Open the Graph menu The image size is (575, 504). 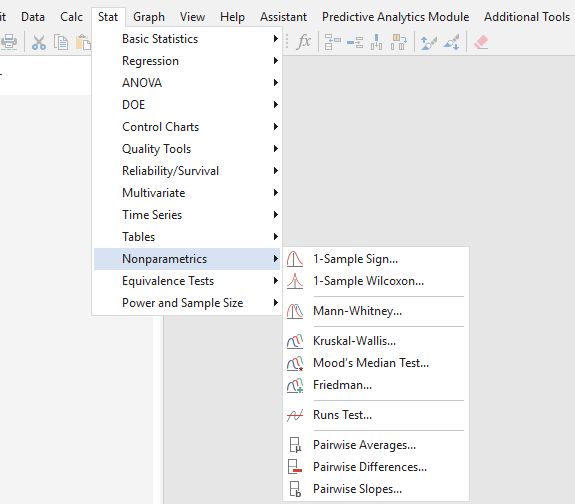[149, 17]
